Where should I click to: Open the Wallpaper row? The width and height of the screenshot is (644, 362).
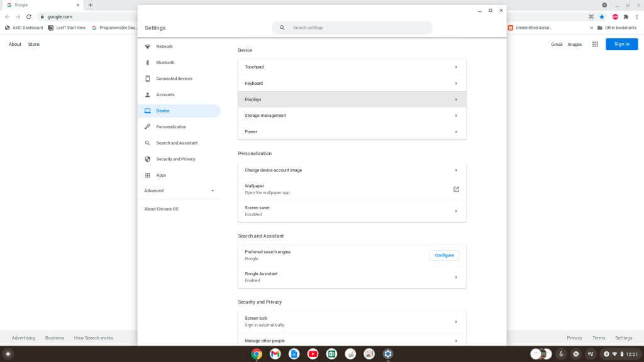tap(352, 189)
